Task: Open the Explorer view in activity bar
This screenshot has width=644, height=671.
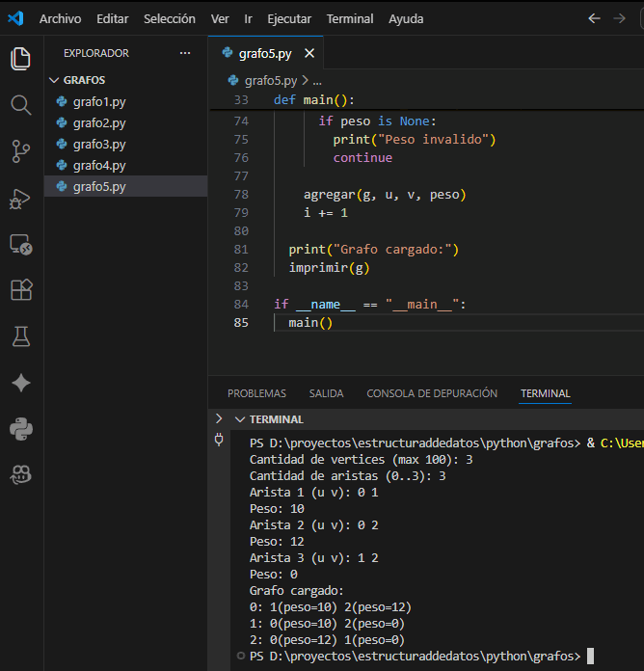Action: [x=20, y=58]
